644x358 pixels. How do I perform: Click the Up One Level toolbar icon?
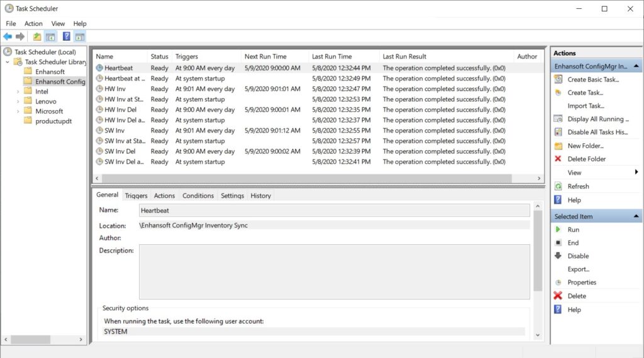point(37,36)
